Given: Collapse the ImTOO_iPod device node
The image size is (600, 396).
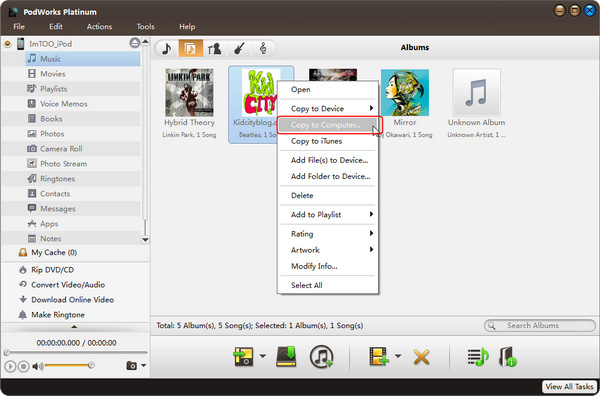Looking at the screenshot, I should coord(7,44).
